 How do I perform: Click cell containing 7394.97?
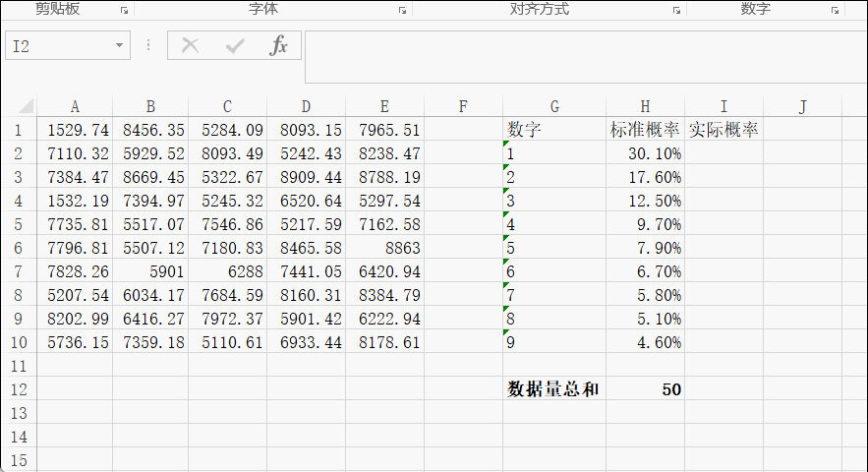pyautogui.click(x=150, y=201)
